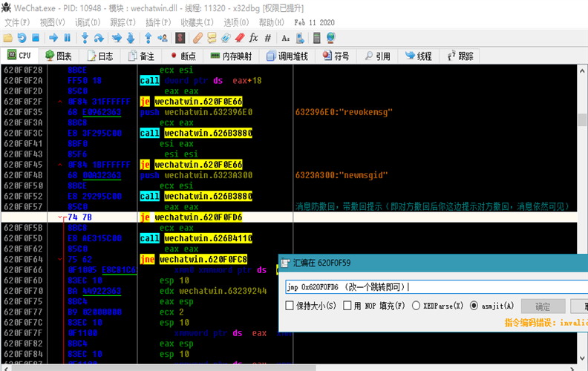Pause execution using the pause icon
Image resolution: width=588 pixels, height=371 pixels.
coord(68,37)
